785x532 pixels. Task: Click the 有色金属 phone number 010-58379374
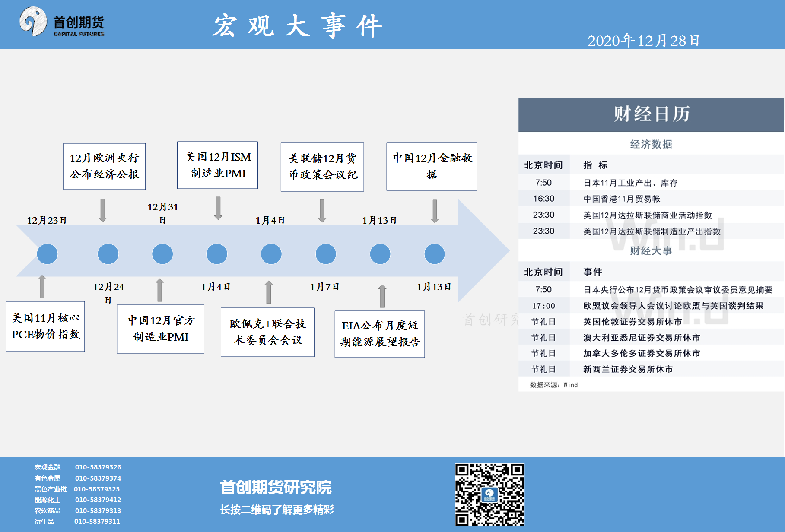click(98, 478)
